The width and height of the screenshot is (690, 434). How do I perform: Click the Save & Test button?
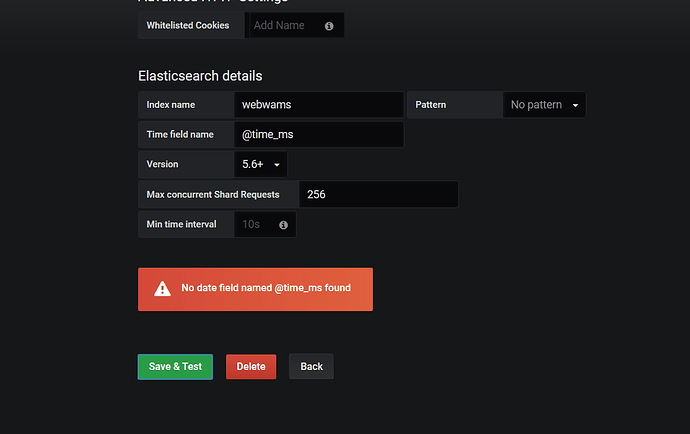[x=175, y=367]
